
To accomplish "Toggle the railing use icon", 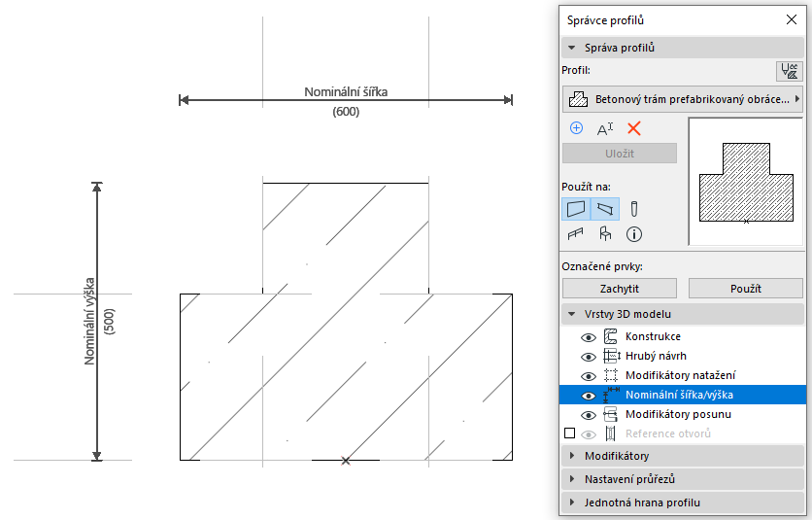I will (x=575, y=234).
